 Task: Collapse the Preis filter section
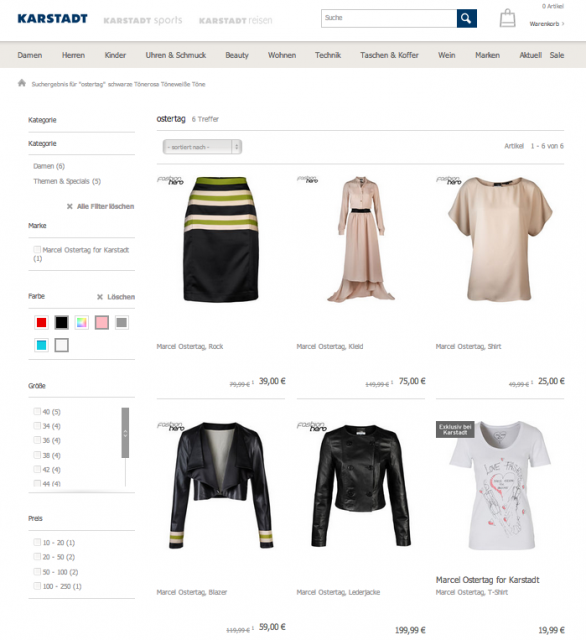click(x=35, y=518)
